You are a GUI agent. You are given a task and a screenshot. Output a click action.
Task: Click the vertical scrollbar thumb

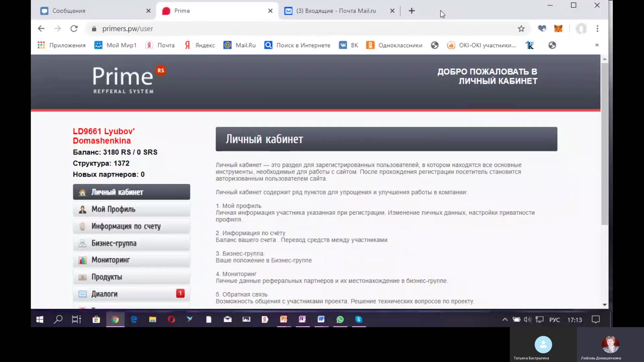tap(605, 144)
